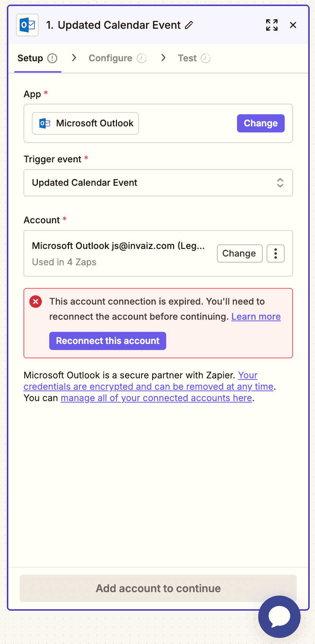Click the Test tab clock icon
This screenshot has width=315, height=644.
click(206, 58)
